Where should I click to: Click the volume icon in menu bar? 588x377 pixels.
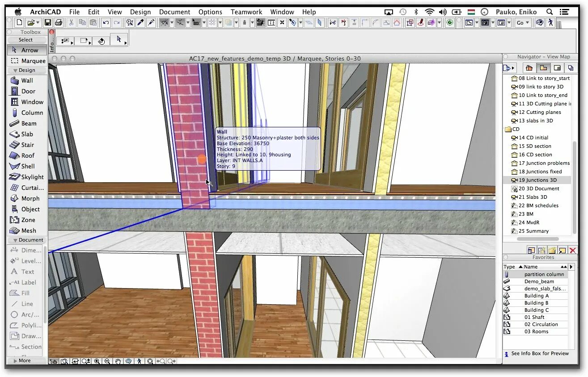[443, 12]
